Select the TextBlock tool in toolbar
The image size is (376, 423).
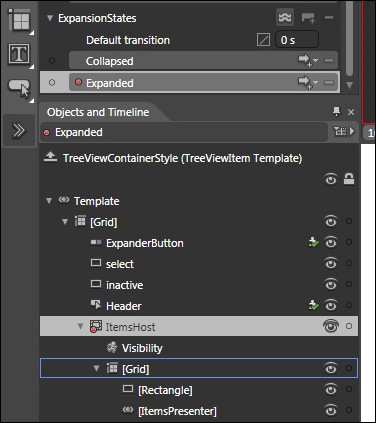click(x=19, y=54)
